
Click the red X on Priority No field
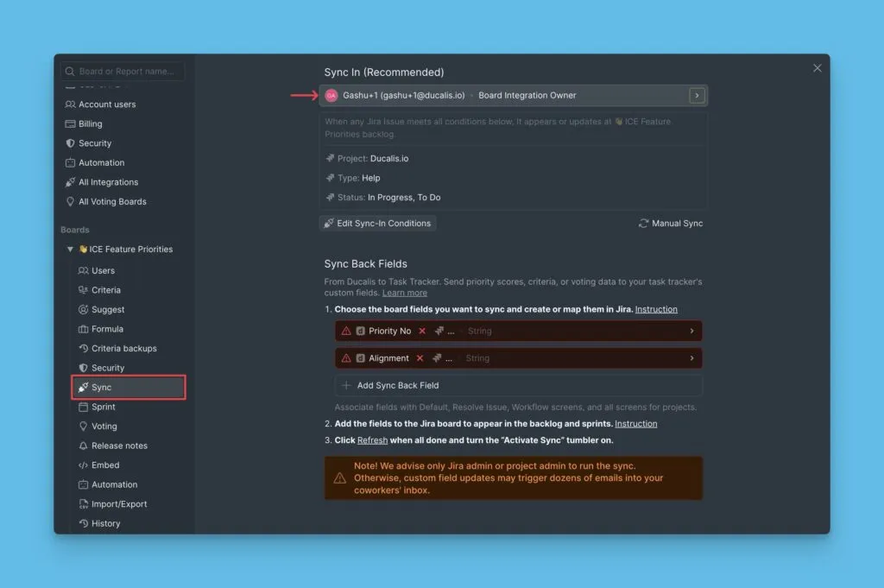click(x=422, y=331)
